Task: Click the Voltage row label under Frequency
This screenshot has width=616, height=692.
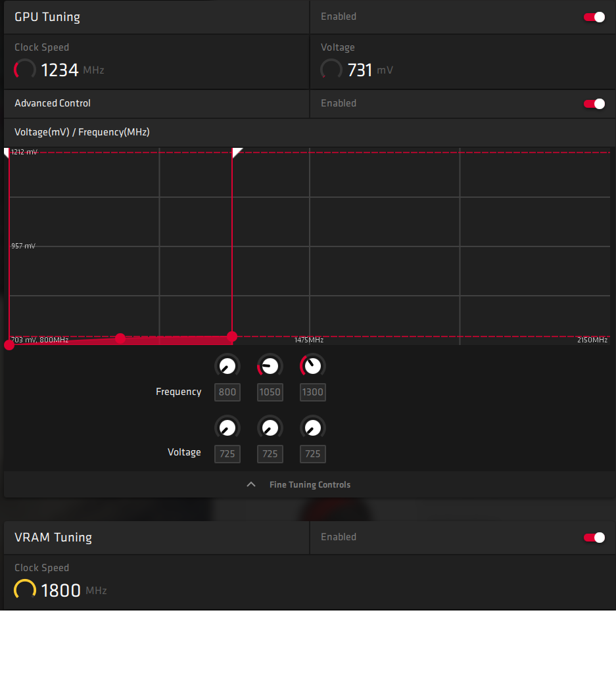Action: click(184, 452)
